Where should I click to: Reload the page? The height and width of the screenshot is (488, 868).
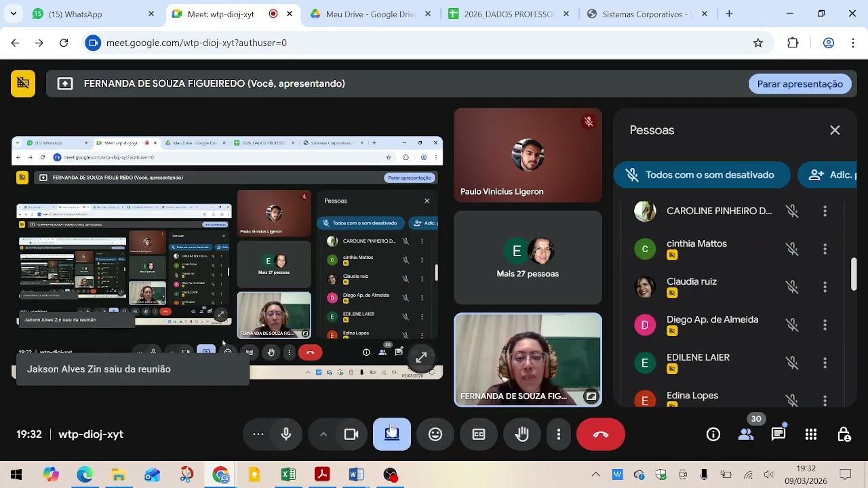tap(64, 43)
